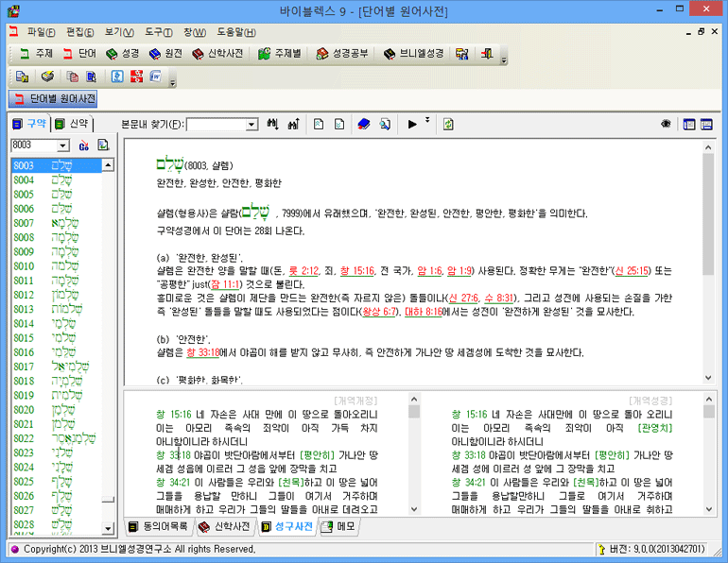Open the 신학사전 toolbar button
The width and height of the screenshot is (728, 563).
click(x=217, y=54)
